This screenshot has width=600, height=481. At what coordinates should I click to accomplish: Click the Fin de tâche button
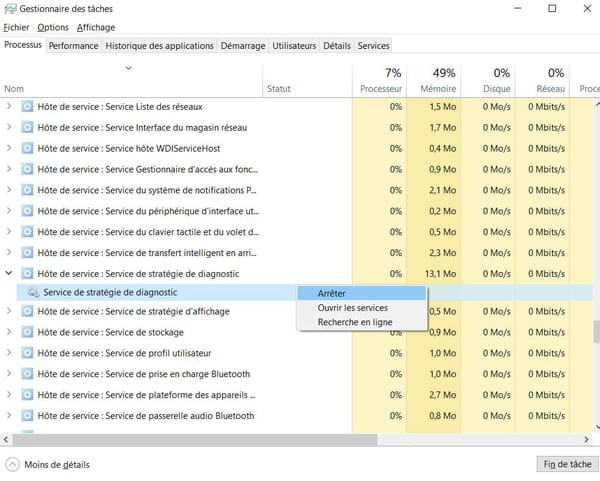(567, 464)
